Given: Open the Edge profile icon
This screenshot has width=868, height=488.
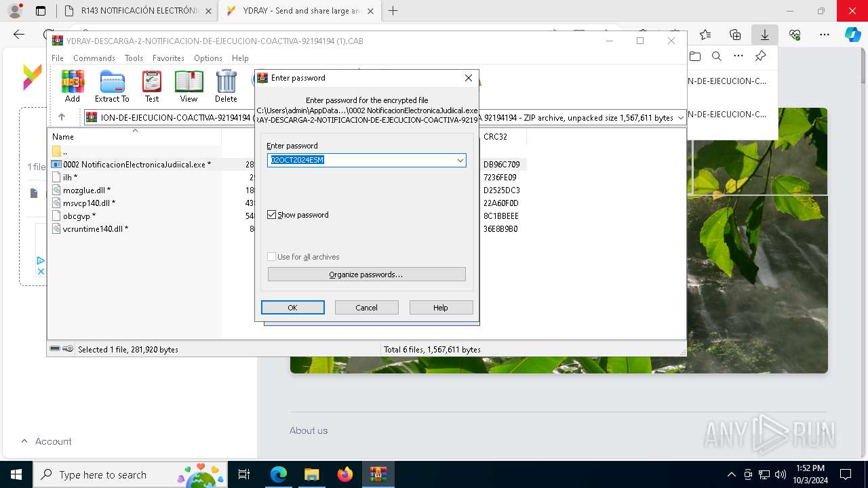Looking at the screenshot, I should pyautogui.click(x=15, y=11).
